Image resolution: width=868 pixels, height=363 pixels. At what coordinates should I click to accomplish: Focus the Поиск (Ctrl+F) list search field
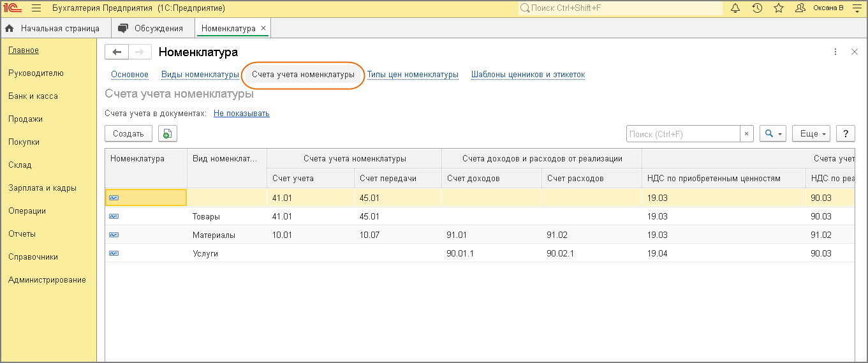(x=683, y=134)
